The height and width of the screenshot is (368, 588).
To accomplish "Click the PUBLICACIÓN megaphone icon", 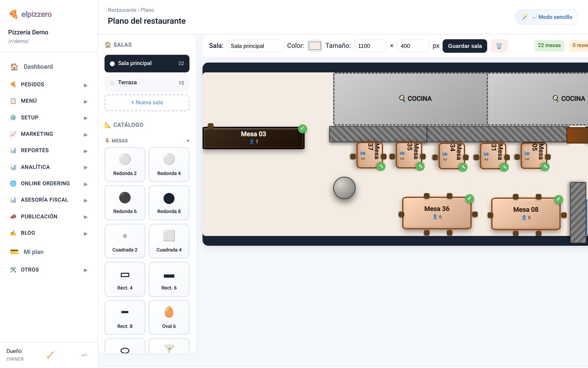I will coord(13,216).
